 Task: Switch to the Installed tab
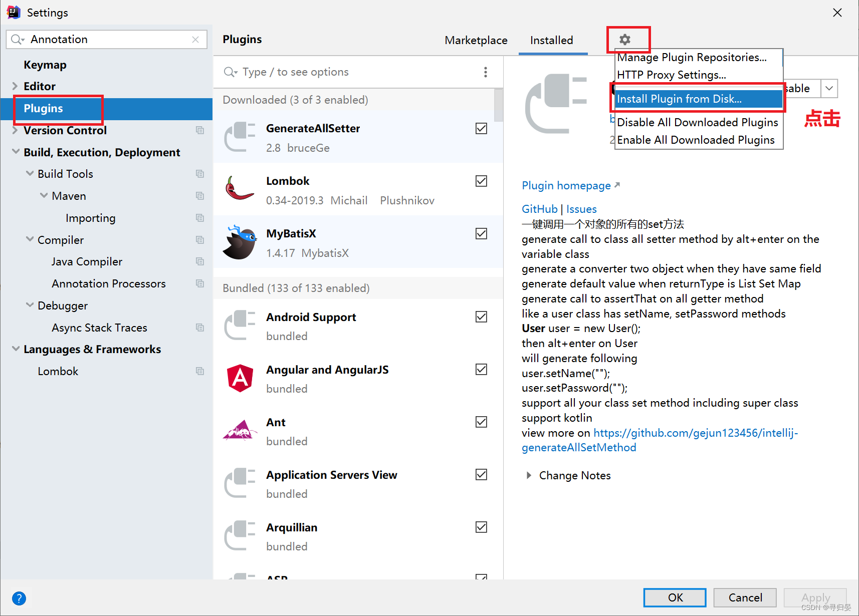pyautogui.click(x=552, y=40)
